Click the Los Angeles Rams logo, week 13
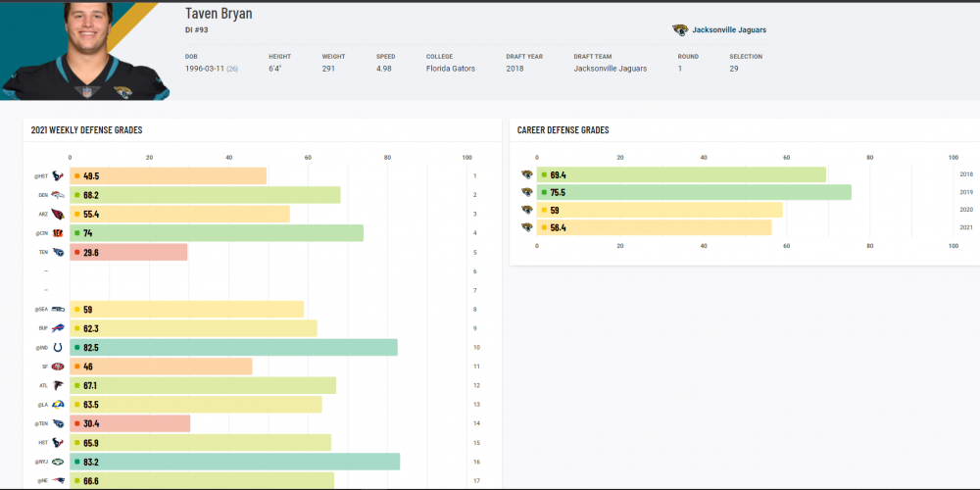 pyautogui.click(x=58, y=405)
